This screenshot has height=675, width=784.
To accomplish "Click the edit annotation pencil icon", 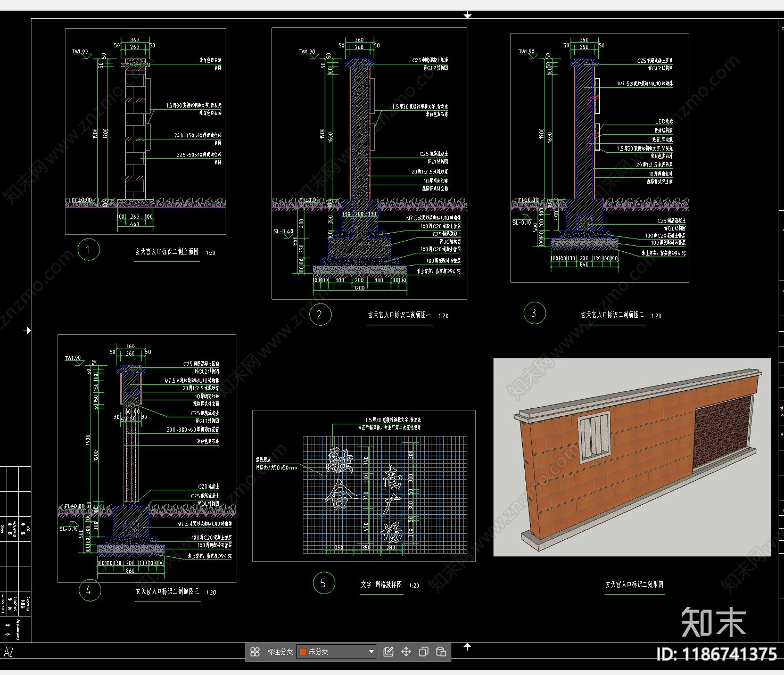I will (388, 652).
